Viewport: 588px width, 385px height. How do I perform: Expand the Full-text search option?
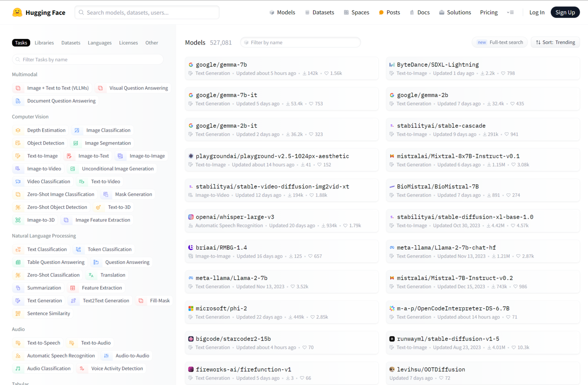click(x=500, y=42)
